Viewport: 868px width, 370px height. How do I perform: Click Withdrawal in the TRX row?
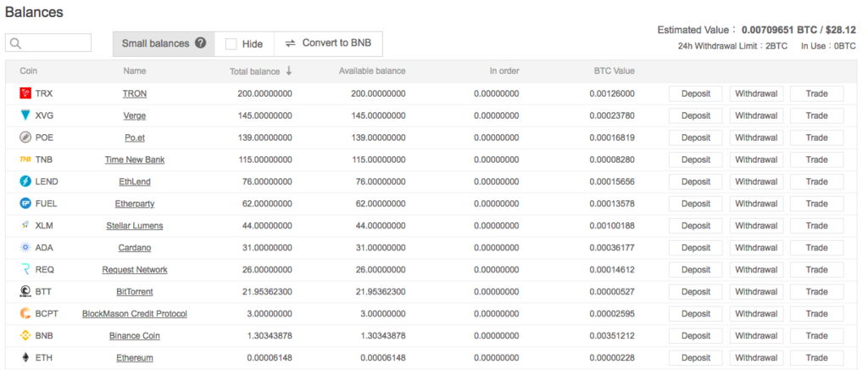point(756,93)
